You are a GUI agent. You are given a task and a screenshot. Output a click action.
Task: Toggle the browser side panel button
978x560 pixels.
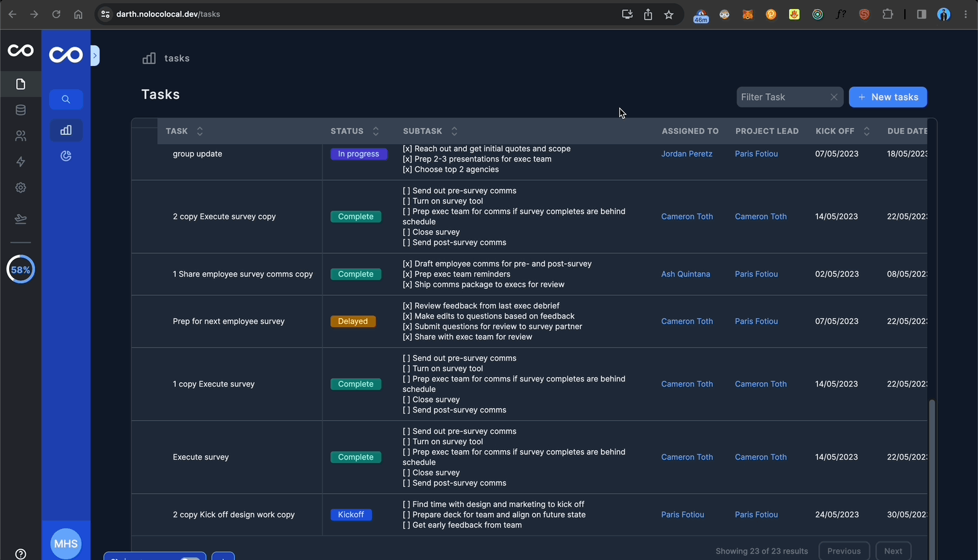921,14
